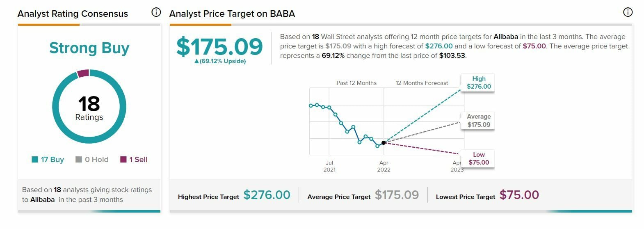Click the large $175.09 price target

click(219, 46)
